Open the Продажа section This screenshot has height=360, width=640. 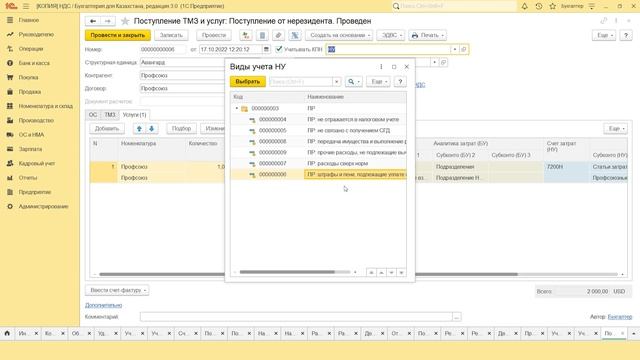pos(29,92)
